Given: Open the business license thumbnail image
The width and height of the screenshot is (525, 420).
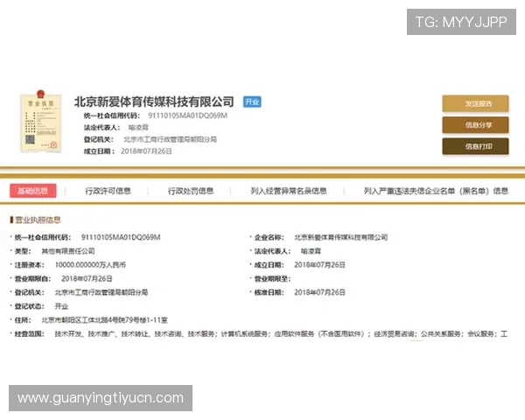Looking at the screenshot, I should tap(40, 122).
